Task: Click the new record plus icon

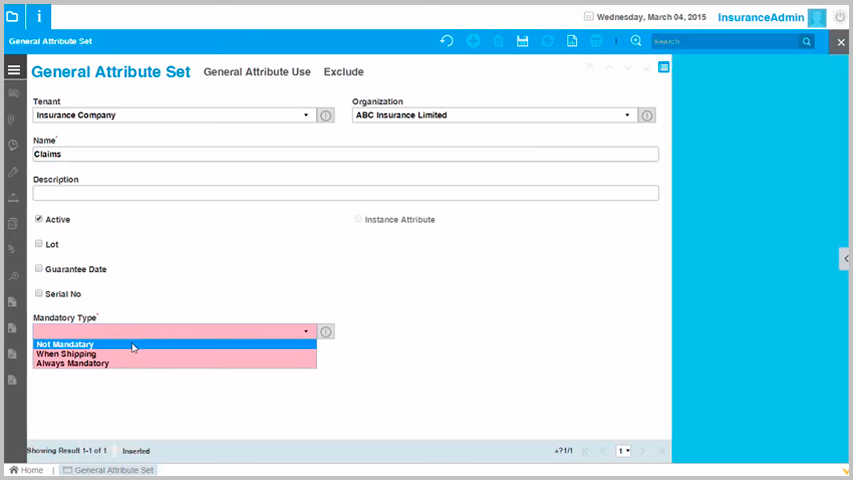Action: point(473,41)
